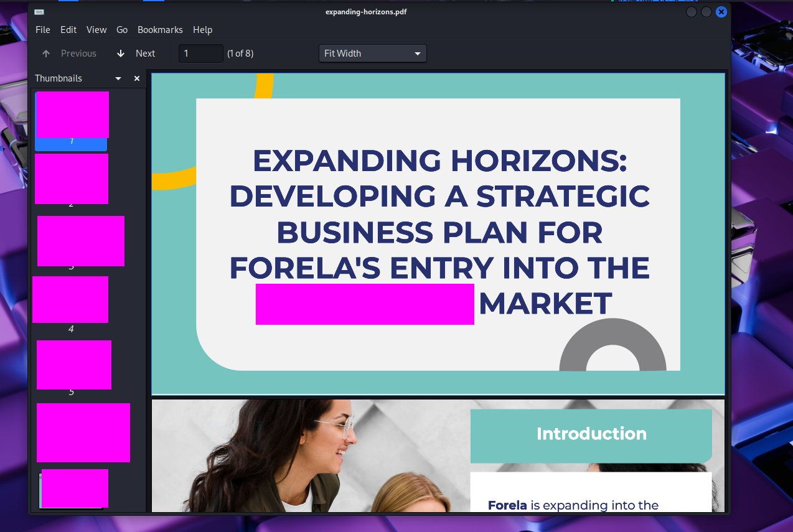Select page 1 thumbnail
Image resolution: width=793 pixels, height=532 pixels.
tap(72, 121)
